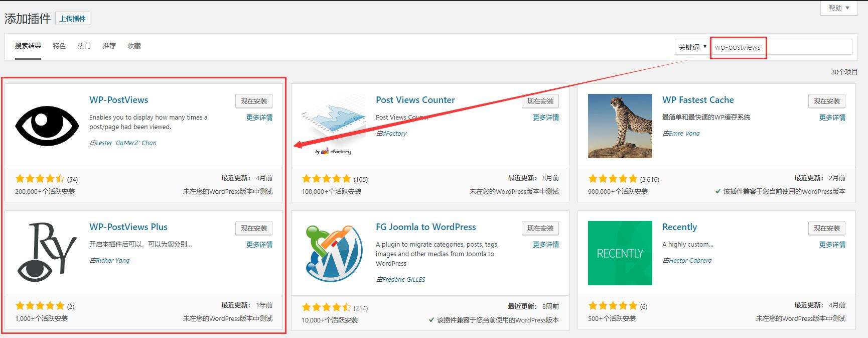Open 更多详情 for FG Joomla to WordPress

click(x=546, y=245)
